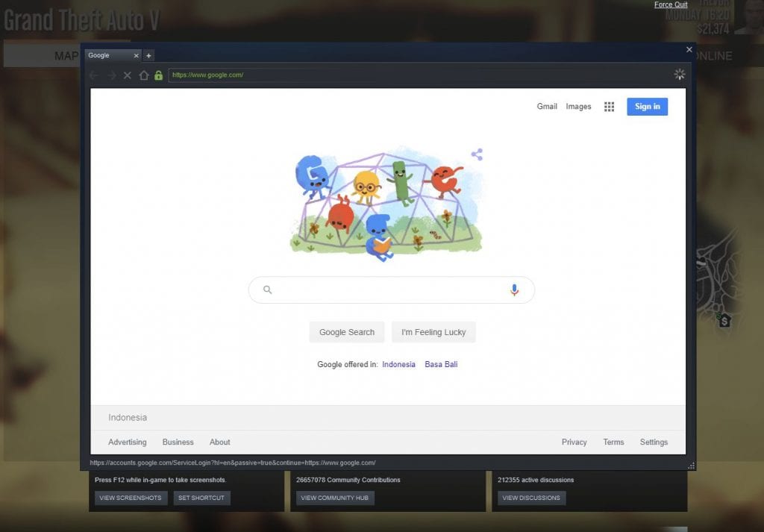764x532 pixels.
Task: Click the Sign in button
Action: pyautogui.click(x=647, y=107)
